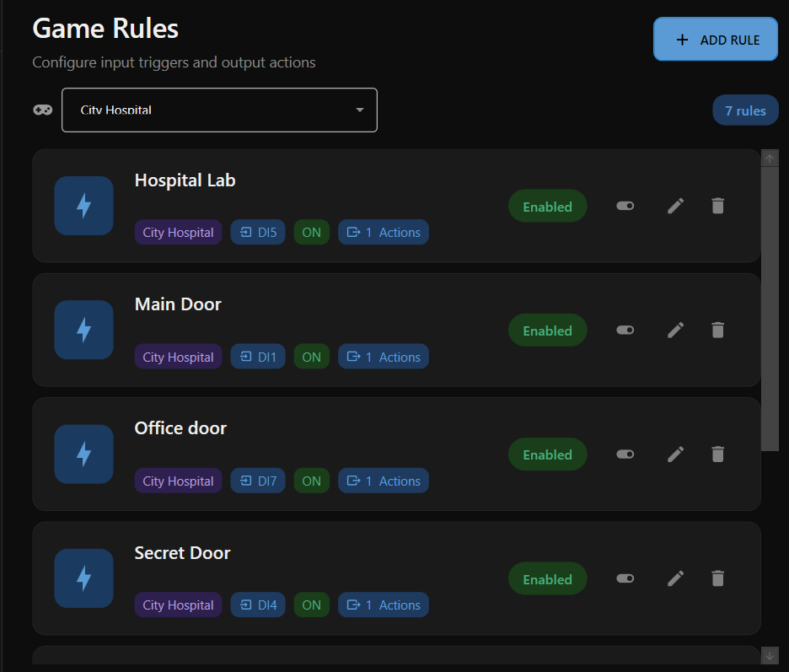Click the scrollbar down arrow
Screen dimensions: 789x672
click(770, 655)
